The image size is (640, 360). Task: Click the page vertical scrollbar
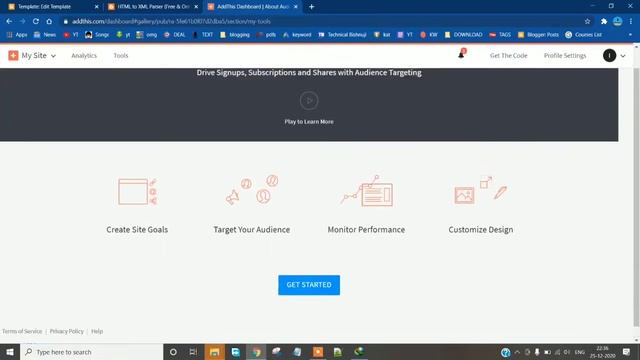636,196
